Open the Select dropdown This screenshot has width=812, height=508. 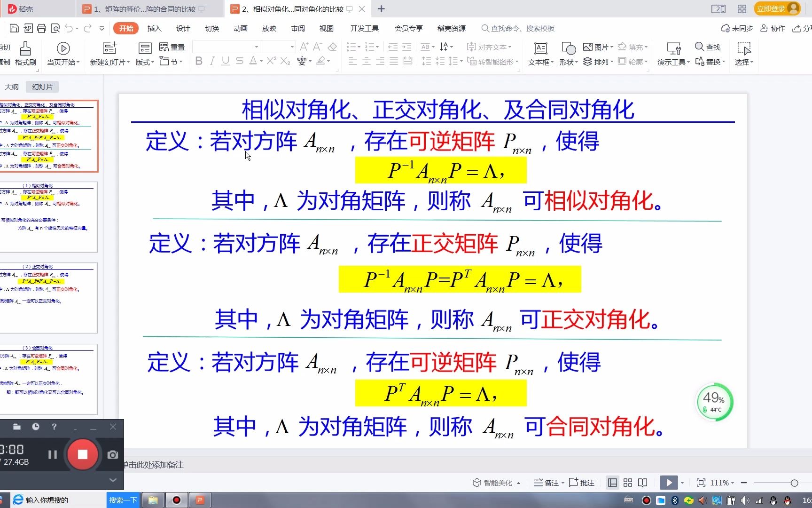click(744, 54)
